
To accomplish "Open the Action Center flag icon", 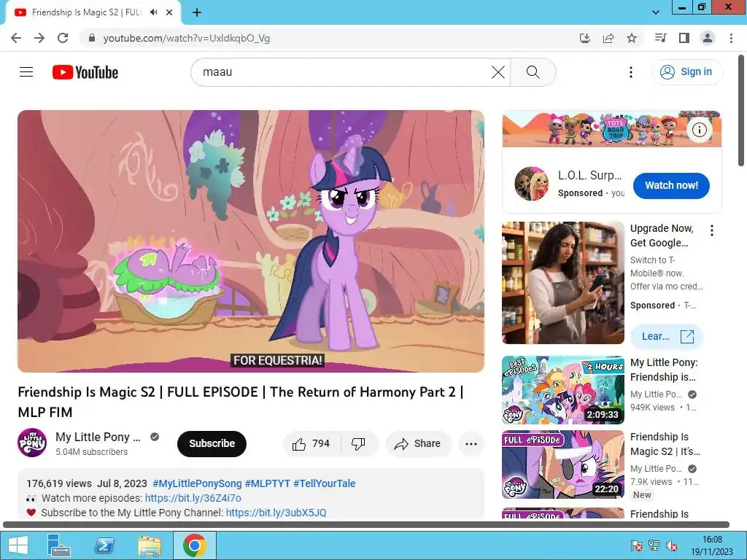I will [x=636, y=545].
